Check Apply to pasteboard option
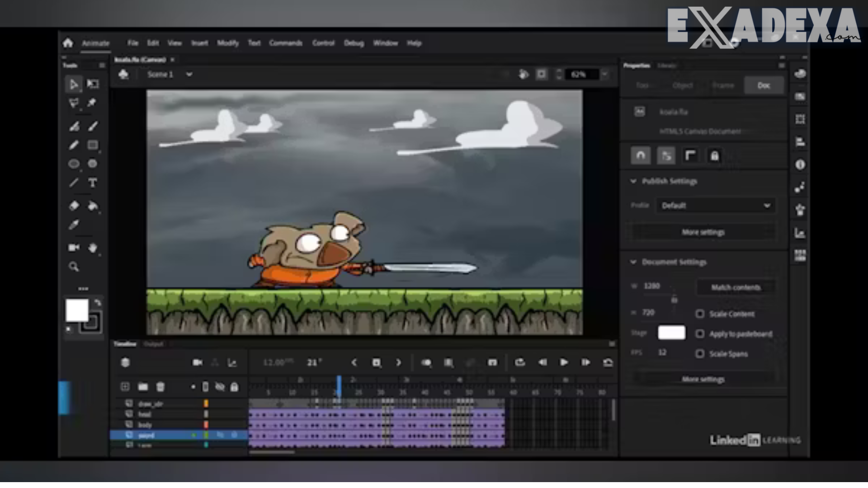Screen dimensions: 868x488 (700, 334)
